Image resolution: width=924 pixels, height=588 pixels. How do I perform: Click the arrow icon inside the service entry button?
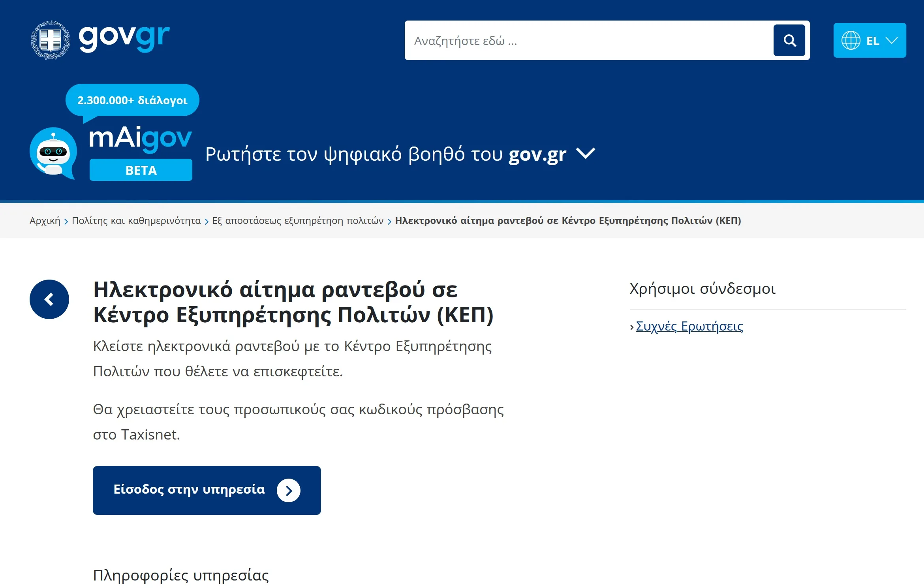pos(289,490)
